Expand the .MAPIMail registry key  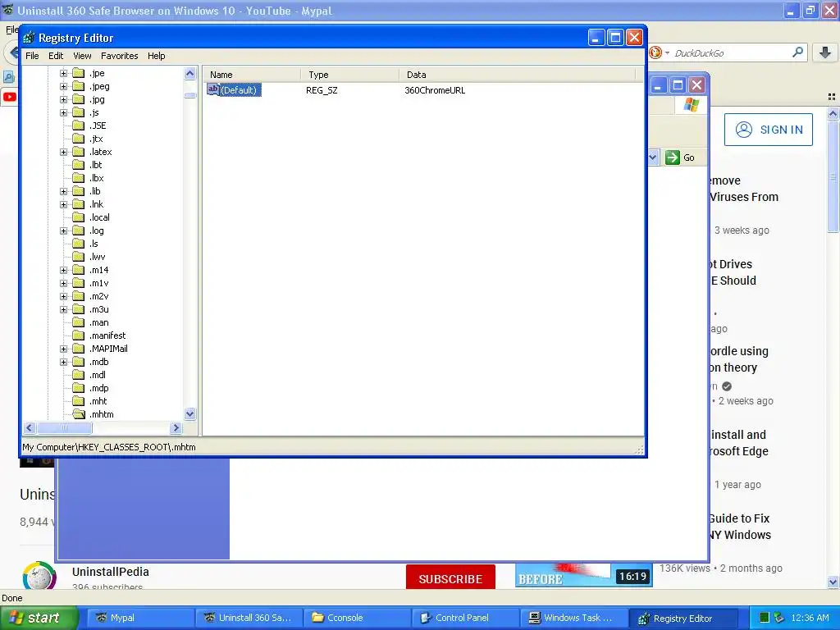point(63,349)
